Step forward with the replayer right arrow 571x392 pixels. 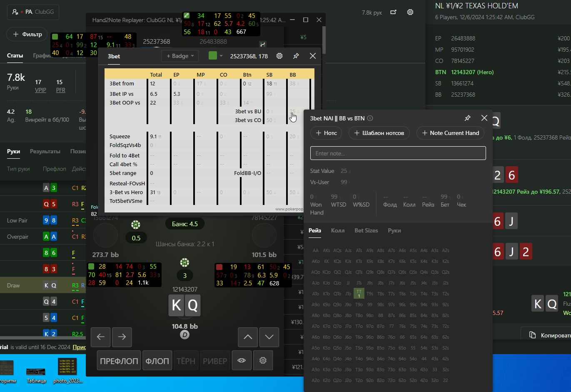point(122,337)
